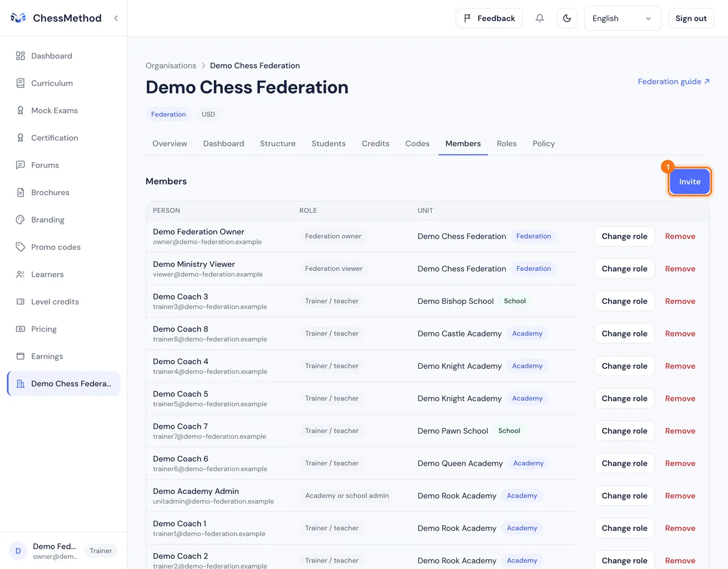Remove Demo Ministry Viewer member
The height and width of the screenshot is (569, 728).
(x=680, y=269)
